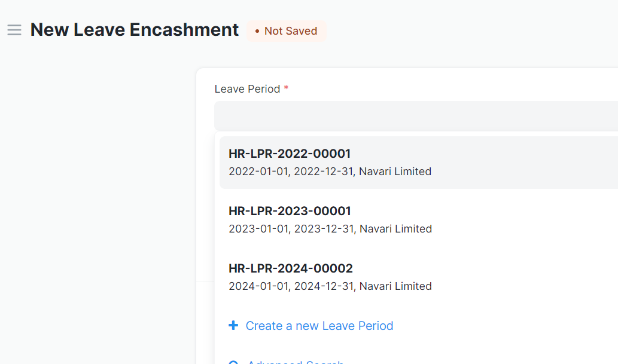Choose HR-LPR-2023-00001 from the list
618x364 pixels.
point(290,210)
